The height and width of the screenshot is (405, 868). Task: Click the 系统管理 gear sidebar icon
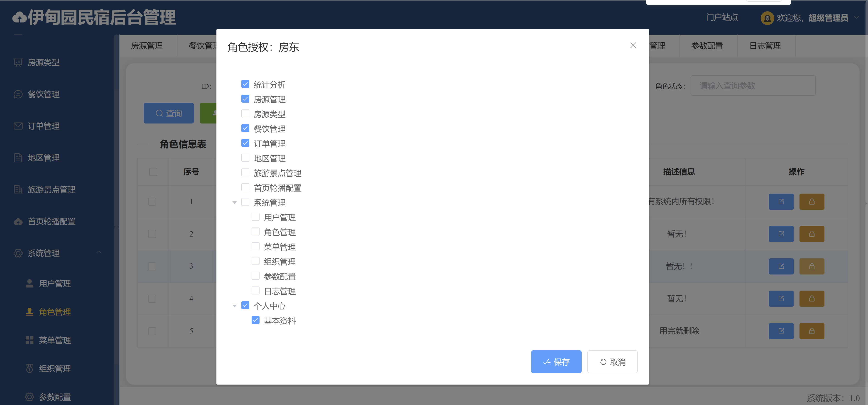click(x=18, y=253)
